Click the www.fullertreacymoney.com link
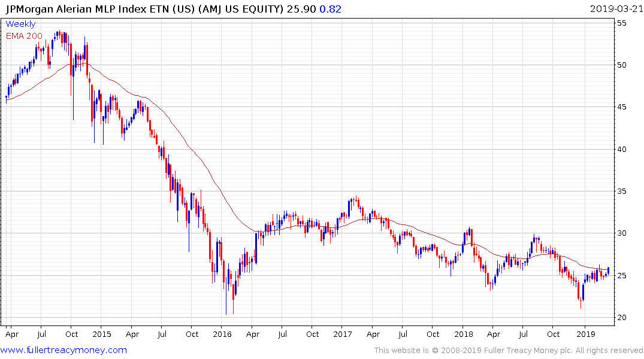The height and width of the screenshot is (359, 644). pos(64,351)
